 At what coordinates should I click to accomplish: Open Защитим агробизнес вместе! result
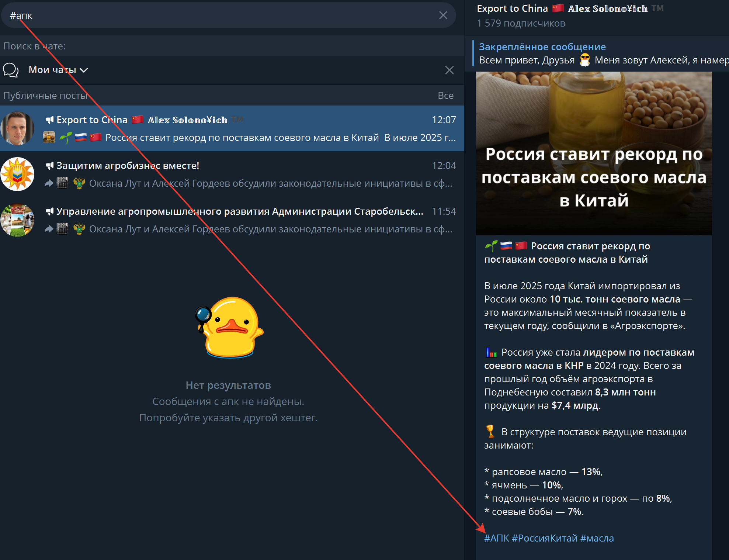coord(251,174)
